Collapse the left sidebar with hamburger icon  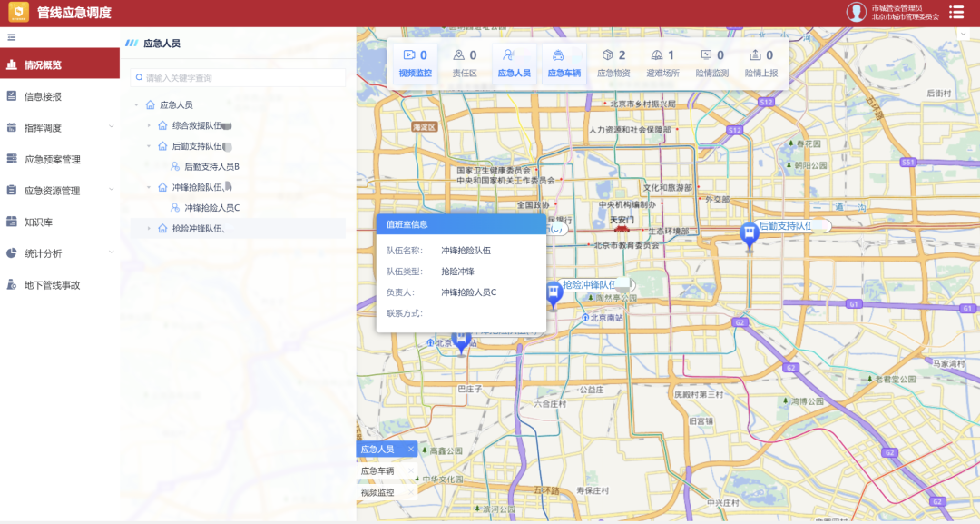pyautogui.click(x=12, y=37)
